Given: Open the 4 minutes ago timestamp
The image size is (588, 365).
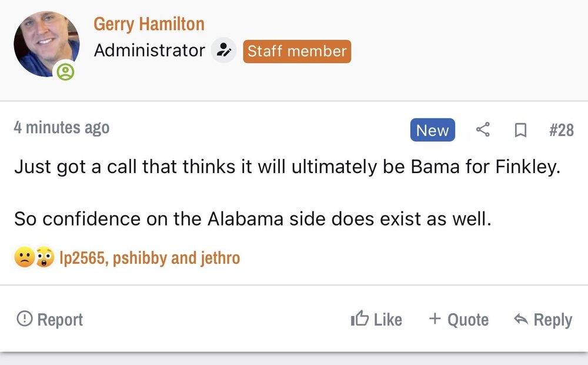Looking at the screenshot, I should [62, 128].
